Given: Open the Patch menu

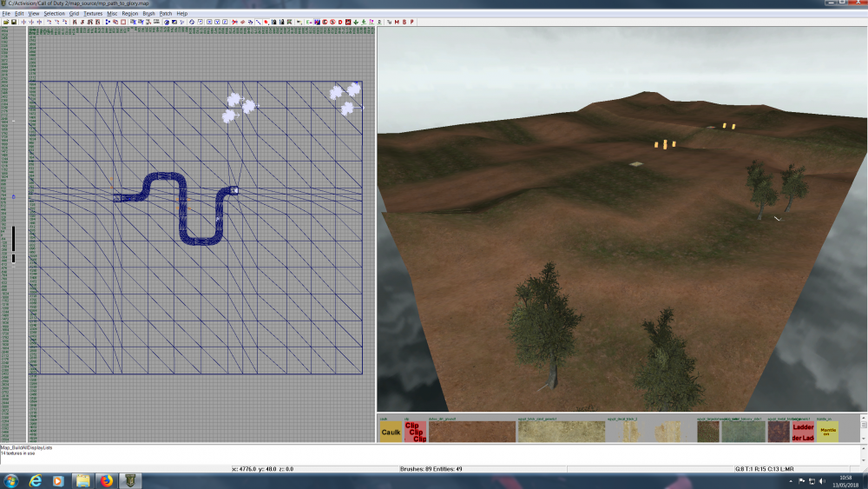Looking at the screenshot, I should pos(165,14).
